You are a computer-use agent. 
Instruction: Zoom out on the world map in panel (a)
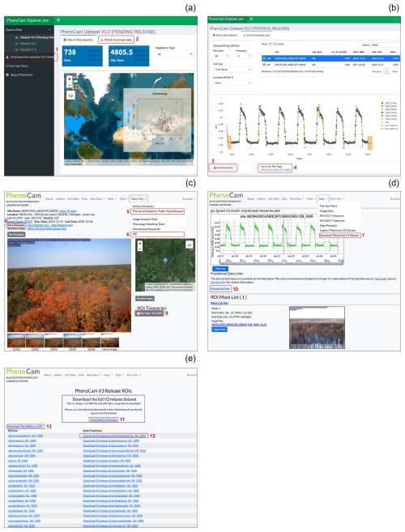click(70, 84)
